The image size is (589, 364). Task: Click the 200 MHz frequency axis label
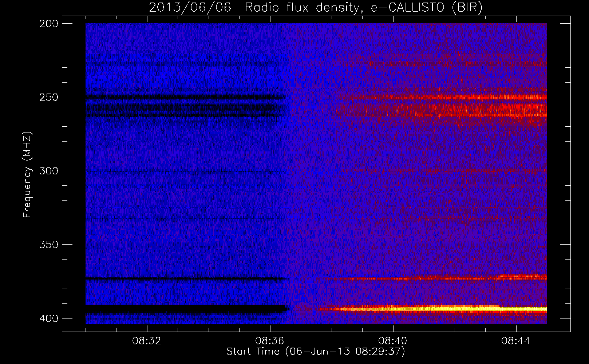[x=48, y=24]
